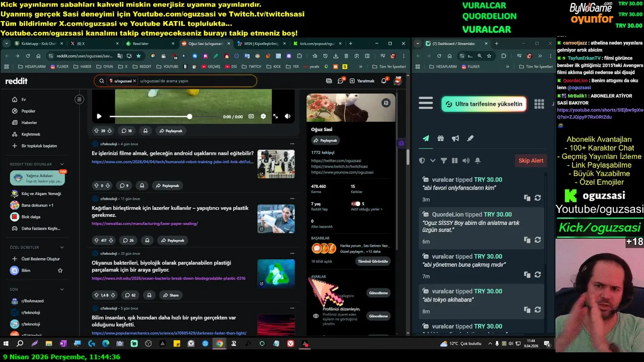Open the user avatar menu on Reddit

pyautogui.click(x=397, y=80)
